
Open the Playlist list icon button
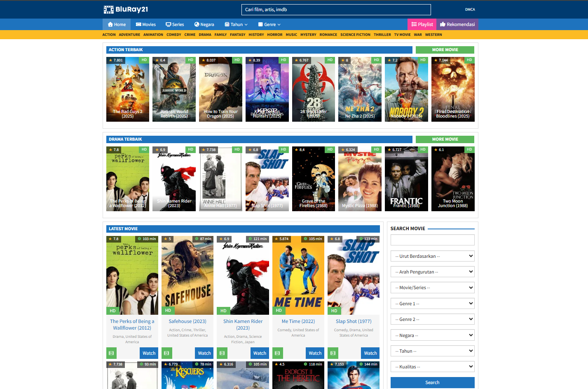422,24
